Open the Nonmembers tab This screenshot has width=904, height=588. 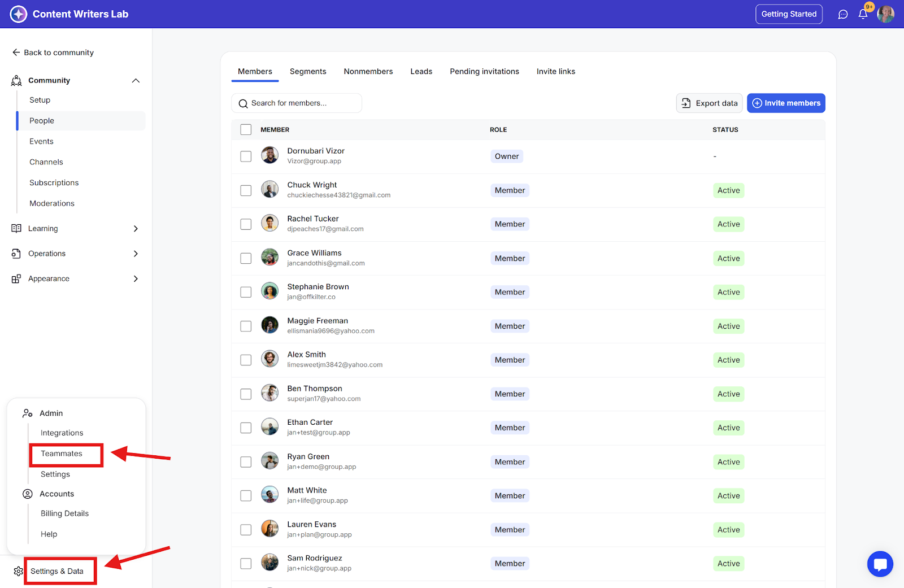click(368, 71)
